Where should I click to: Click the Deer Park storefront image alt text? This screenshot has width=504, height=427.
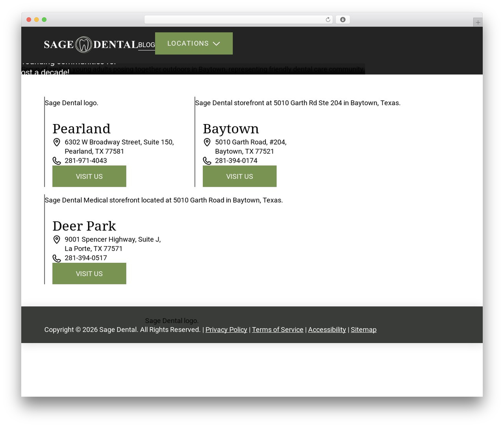click(164, 200)
